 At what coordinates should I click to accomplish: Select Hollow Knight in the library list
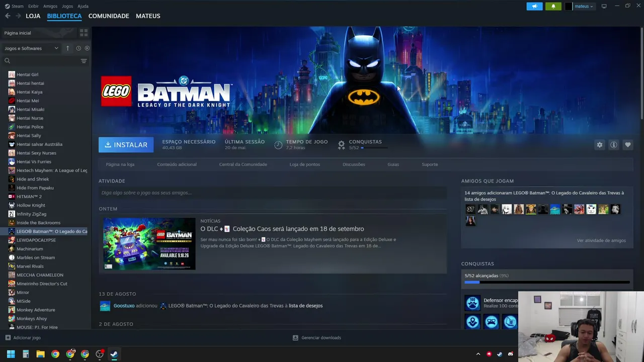point(31,205)
